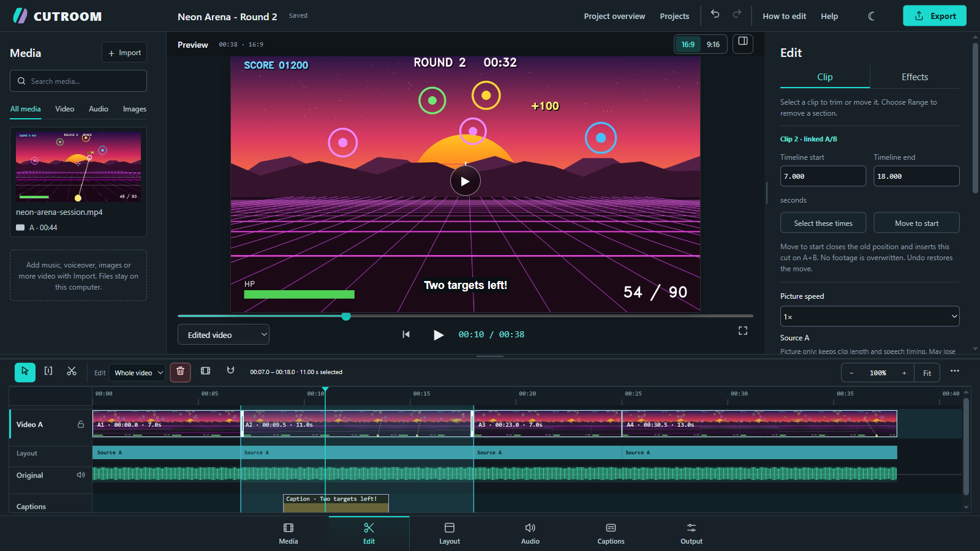
Task: Click Fit timeline zoom button
Action: coord(927,373)
